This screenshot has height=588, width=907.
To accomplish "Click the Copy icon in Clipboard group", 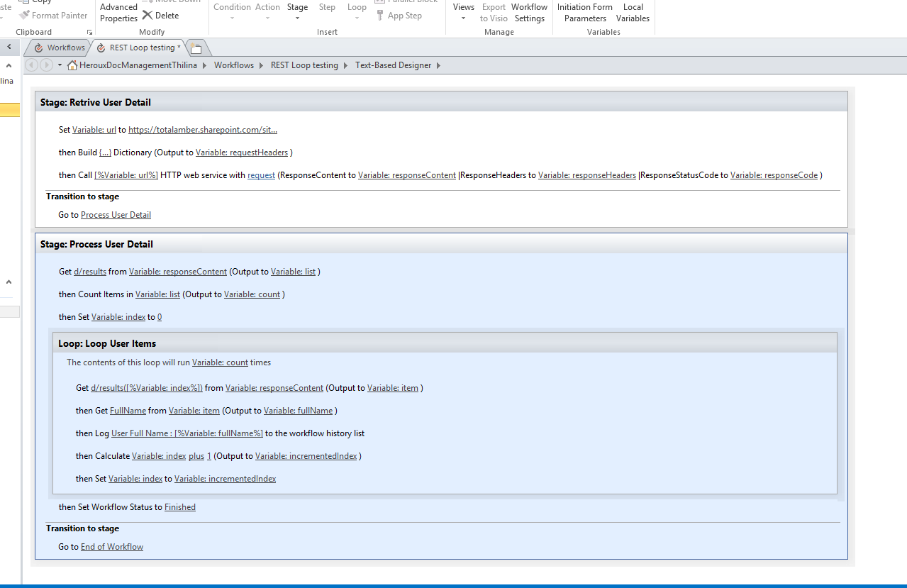I will click(x=24, y=1).
